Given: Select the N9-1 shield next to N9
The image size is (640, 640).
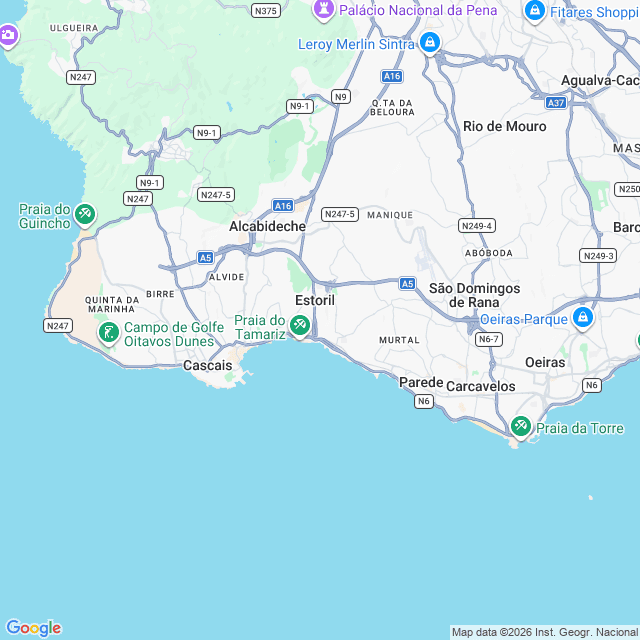Looking at the screenshot, I should point(300,106).
